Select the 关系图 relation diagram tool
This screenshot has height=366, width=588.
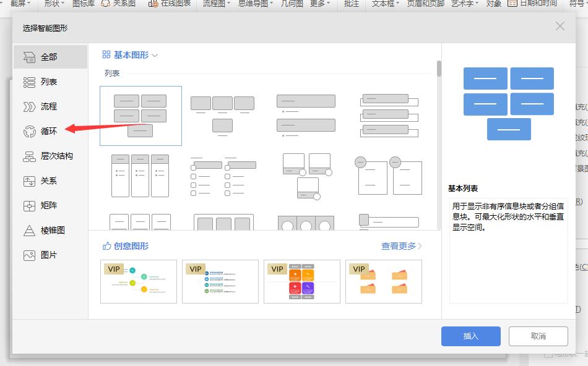126,4
